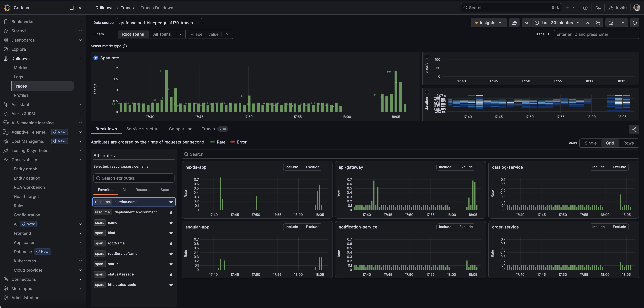Switch view to Rows
Screen dimensions: 644x308
click(x=628, y=143)
